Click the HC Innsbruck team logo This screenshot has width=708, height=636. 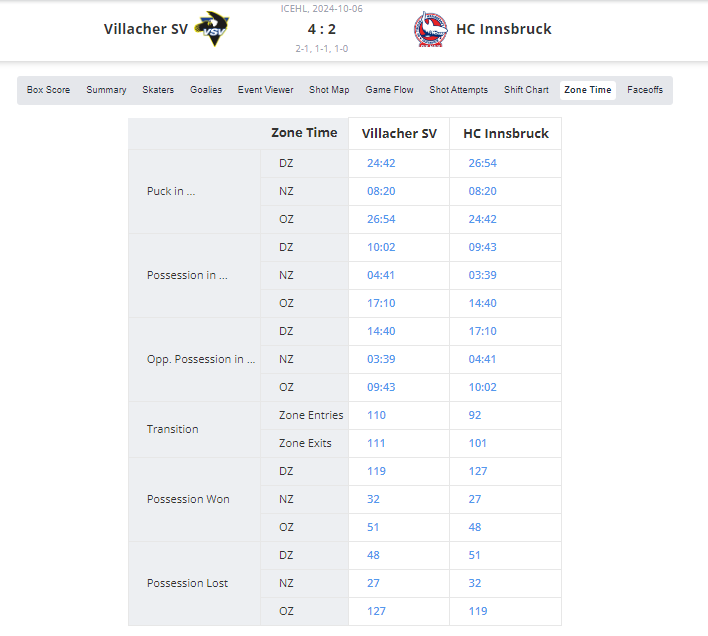430,30
